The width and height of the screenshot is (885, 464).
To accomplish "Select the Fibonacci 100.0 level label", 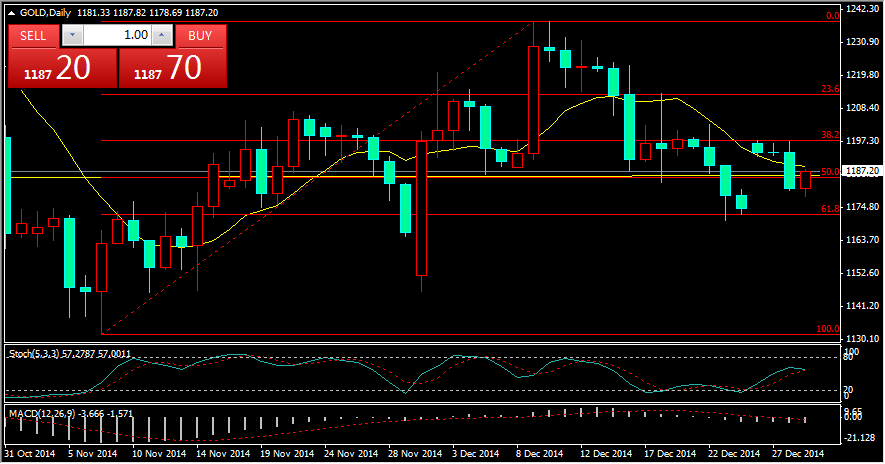I will [x=827, y=329].
